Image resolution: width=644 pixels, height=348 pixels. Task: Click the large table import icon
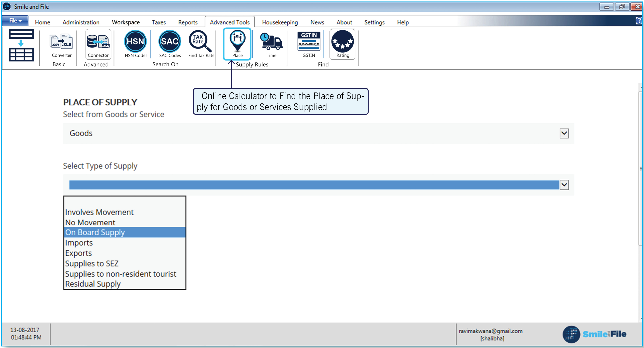(21, 45)
